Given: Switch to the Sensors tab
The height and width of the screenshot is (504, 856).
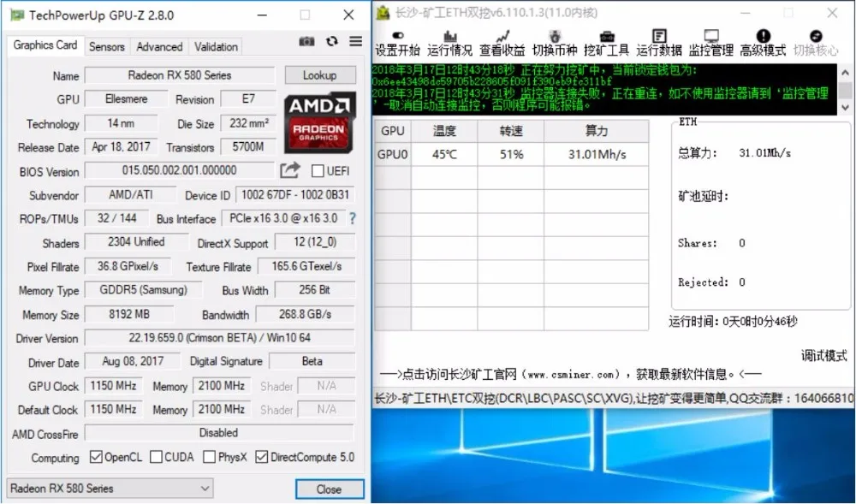Looking at the screenshot, I should (107, 47).
